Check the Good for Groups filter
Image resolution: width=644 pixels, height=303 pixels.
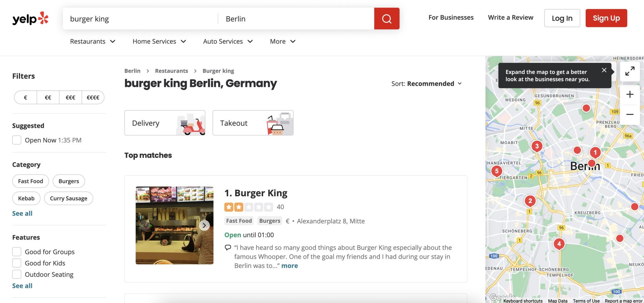coord(17,252)
